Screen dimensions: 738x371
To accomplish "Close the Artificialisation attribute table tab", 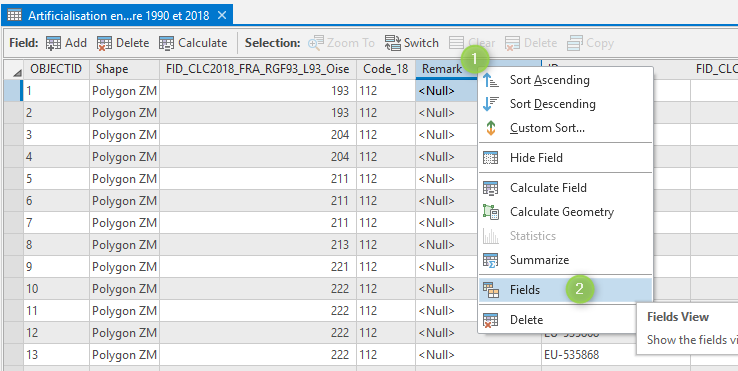I will (222, 16).
